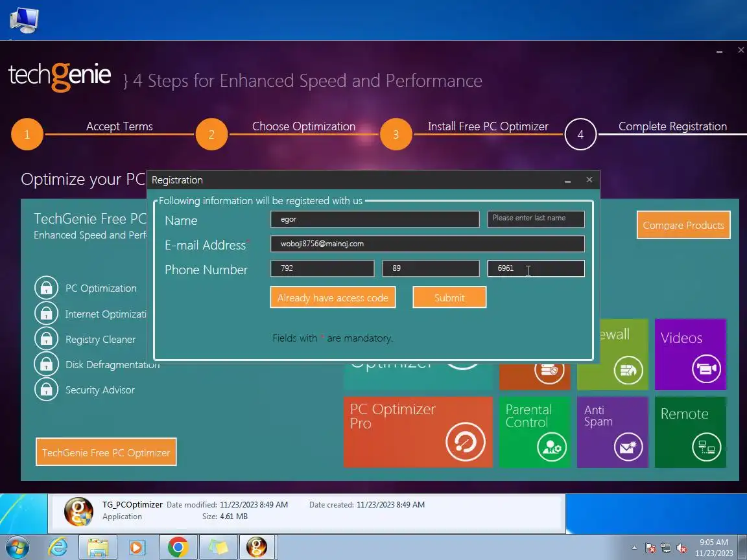Click the PC Optimization lock icon
747x560 pixels.
pyautogui.click(x=46, y=288)
